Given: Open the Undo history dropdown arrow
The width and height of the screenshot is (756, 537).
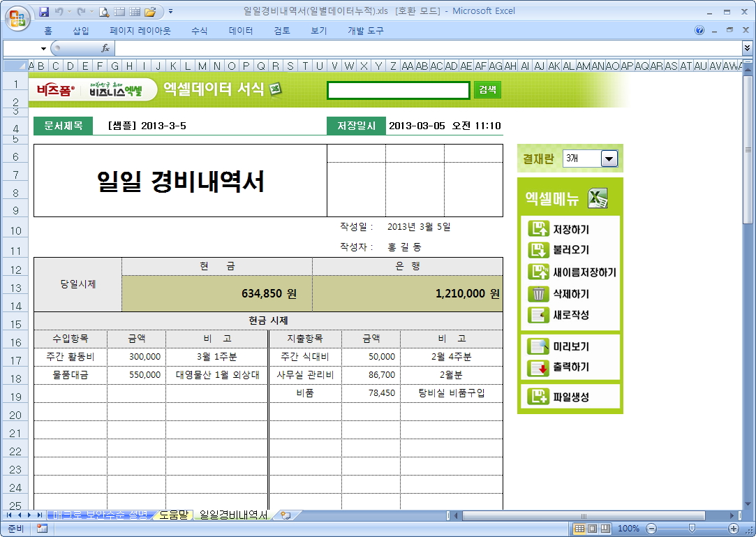Looking at the screenshot, I should click(69, 12).
